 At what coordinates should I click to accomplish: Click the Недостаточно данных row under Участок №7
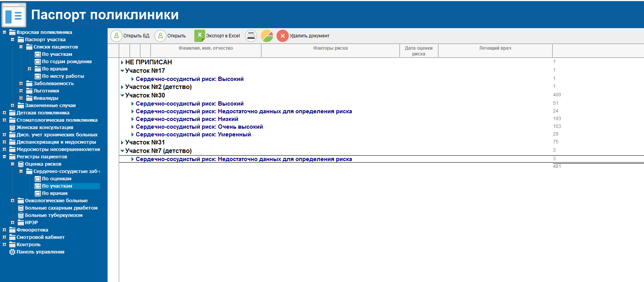[244, 159]
